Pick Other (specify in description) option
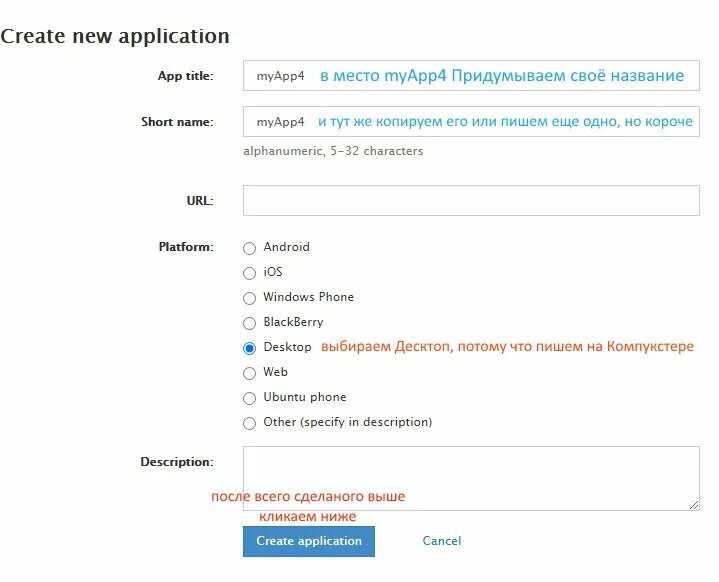Image resolution: width=719 pixels, height=582 pixels. click(250, 423)
